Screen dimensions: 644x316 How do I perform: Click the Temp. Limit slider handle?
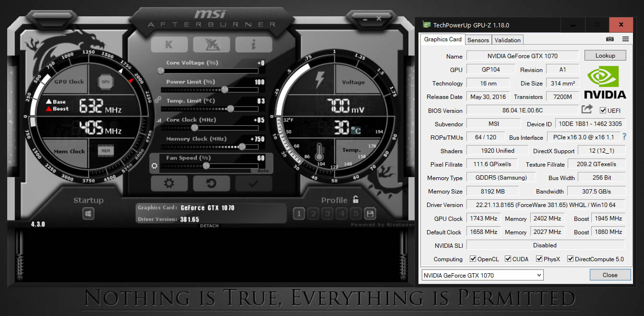coord(230,109)
